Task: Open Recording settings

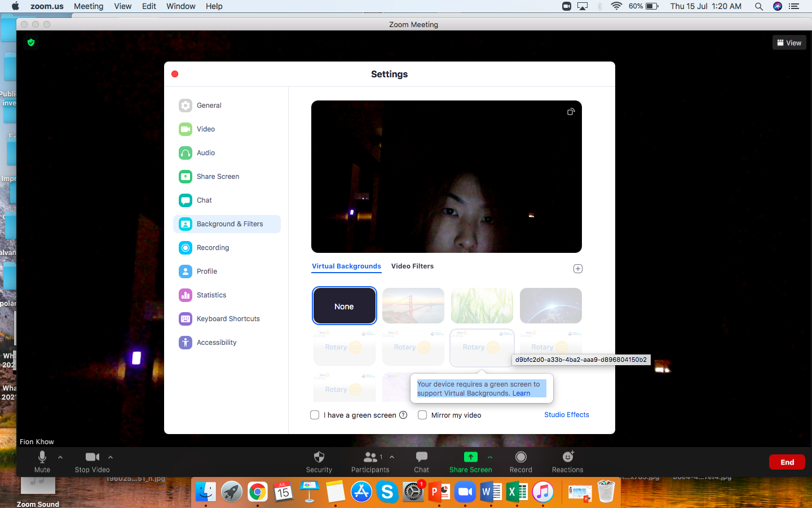Action: (227, 248)
